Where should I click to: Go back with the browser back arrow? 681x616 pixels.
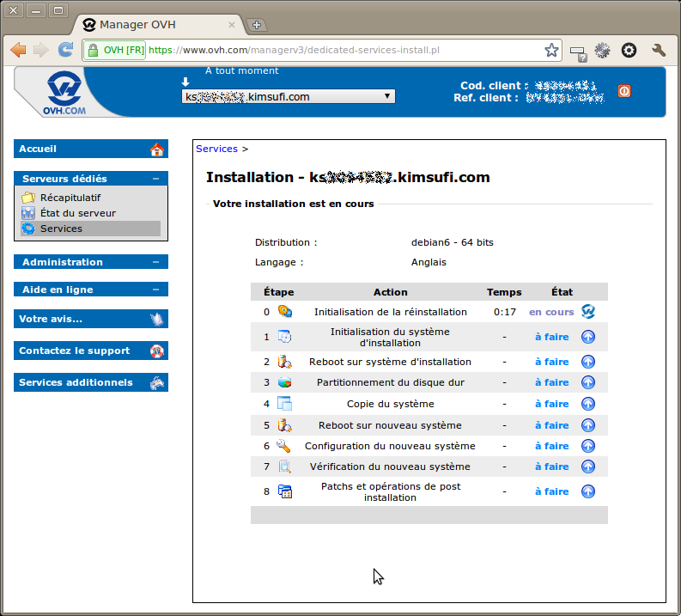[18, 50]
